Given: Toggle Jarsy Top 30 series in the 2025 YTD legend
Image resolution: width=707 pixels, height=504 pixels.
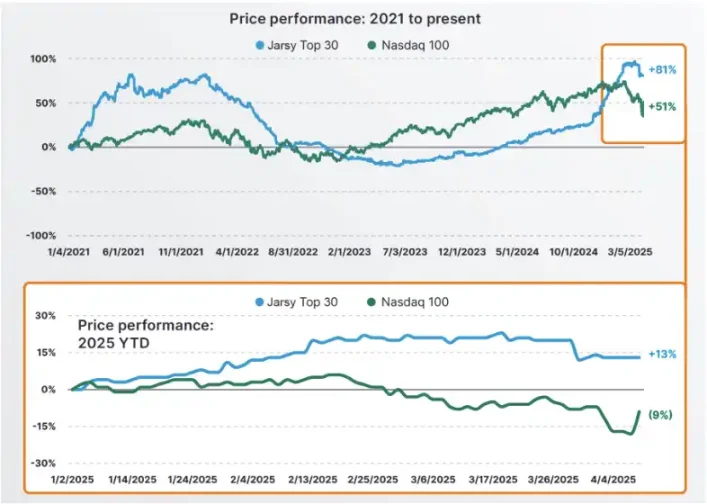Looking at the screenshot, I should (x=297, y=302).
